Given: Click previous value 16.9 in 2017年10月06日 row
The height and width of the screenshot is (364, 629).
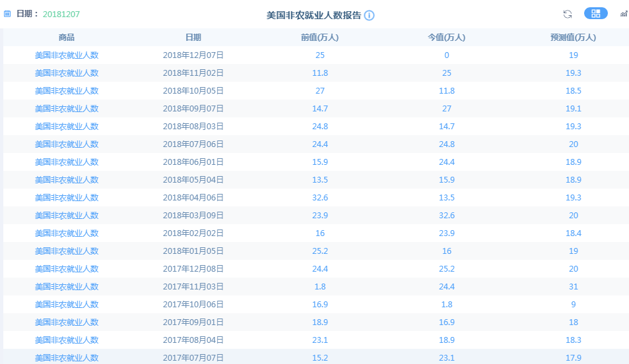Looking at the screenshot, I should (x=319, y=304).
